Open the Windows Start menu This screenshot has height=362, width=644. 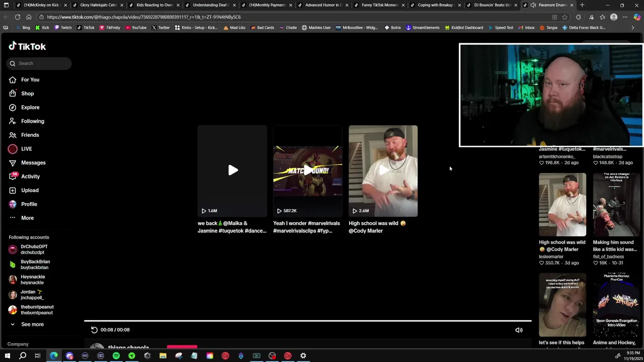(x=7, y=356)
